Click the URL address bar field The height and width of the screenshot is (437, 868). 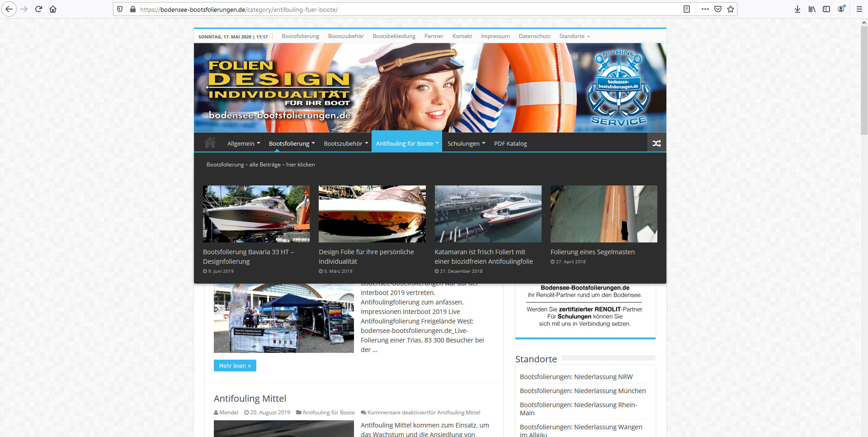[x=407, y=9]
